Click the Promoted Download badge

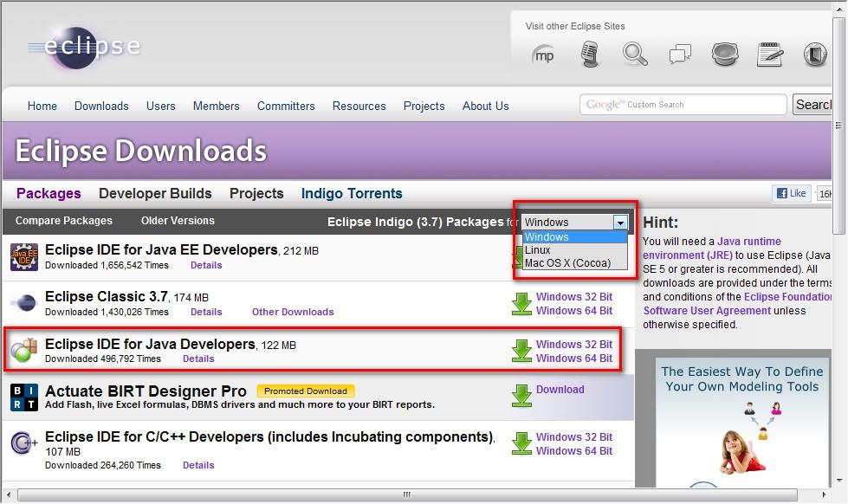point(306,391)
